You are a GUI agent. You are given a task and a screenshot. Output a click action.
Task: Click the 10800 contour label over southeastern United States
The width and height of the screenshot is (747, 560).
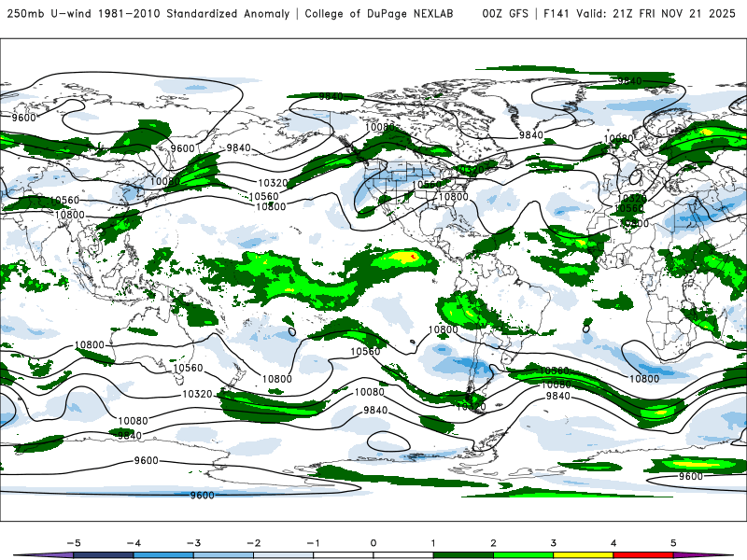pos(453,197)
